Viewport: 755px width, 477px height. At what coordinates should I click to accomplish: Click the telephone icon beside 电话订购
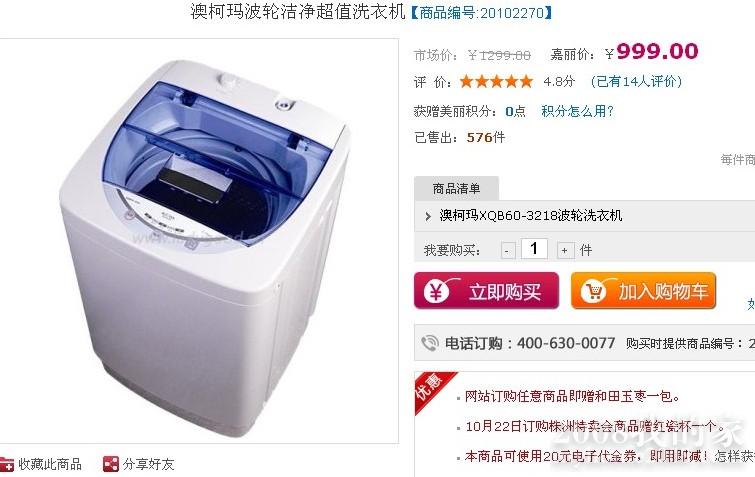tap(430, 343)
